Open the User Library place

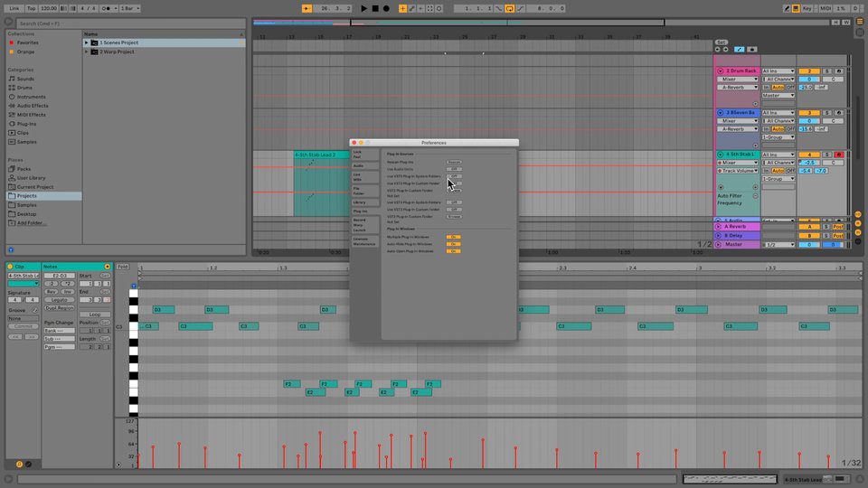coord(31,178)
